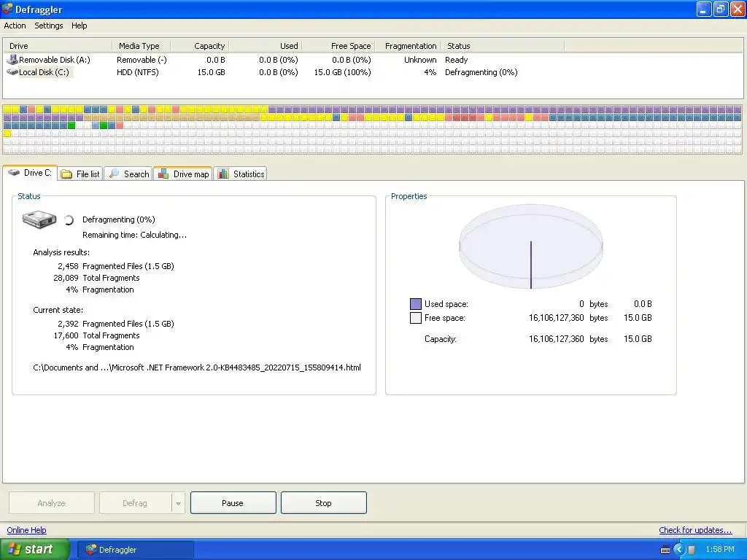The width and height of the screenshot is (747, 560).
Task: Click the 2,392 Fragmented Files current line
Action: tap(116, 324)
